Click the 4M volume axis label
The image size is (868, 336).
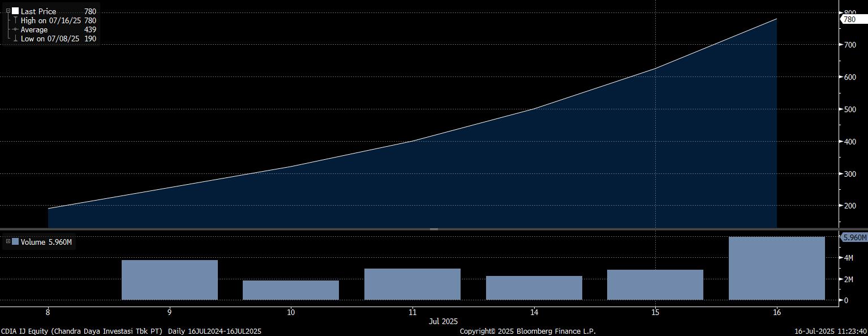click(x=849, y=258)
